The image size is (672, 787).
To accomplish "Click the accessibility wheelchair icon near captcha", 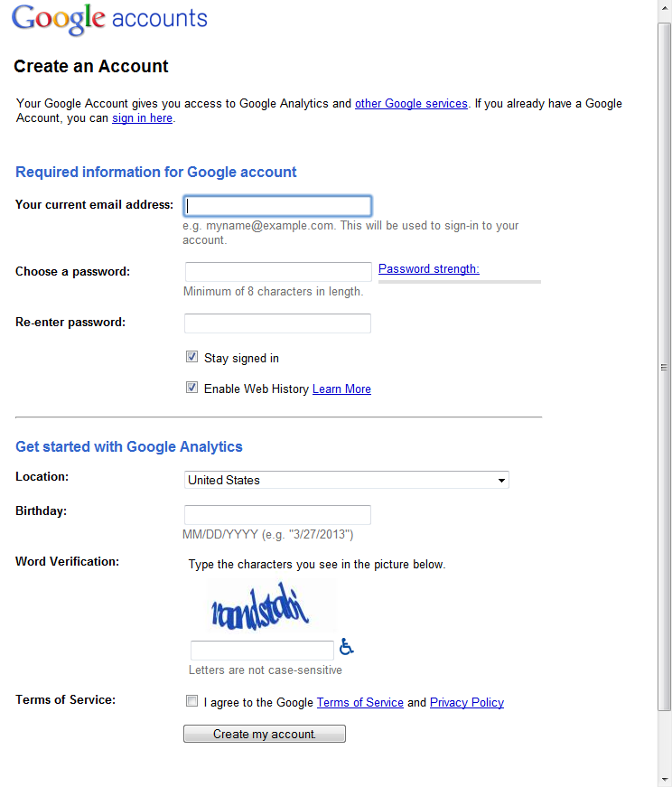I will pos(346,646).
